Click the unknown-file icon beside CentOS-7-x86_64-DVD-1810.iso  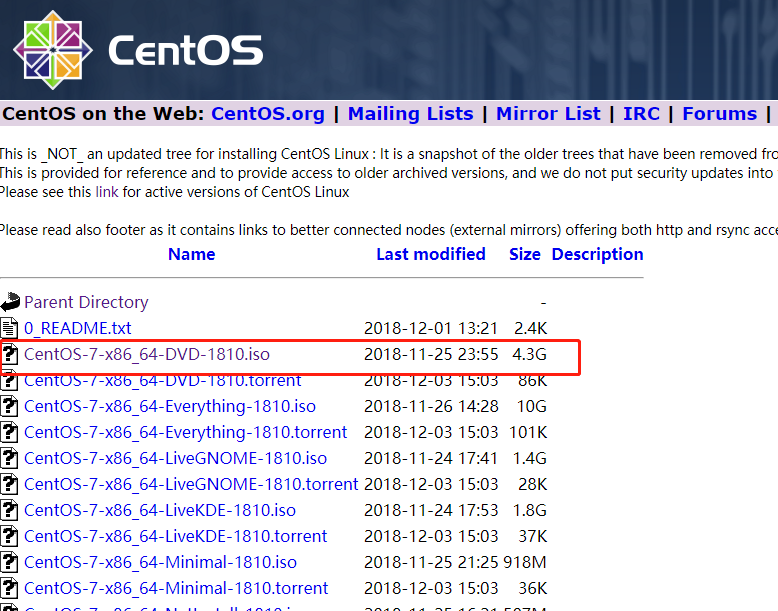9,354
